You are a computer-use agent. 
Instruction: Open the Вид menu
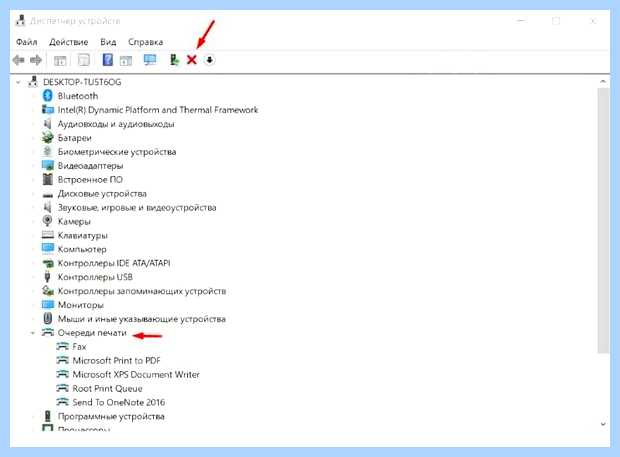click(x=108, y=42)
